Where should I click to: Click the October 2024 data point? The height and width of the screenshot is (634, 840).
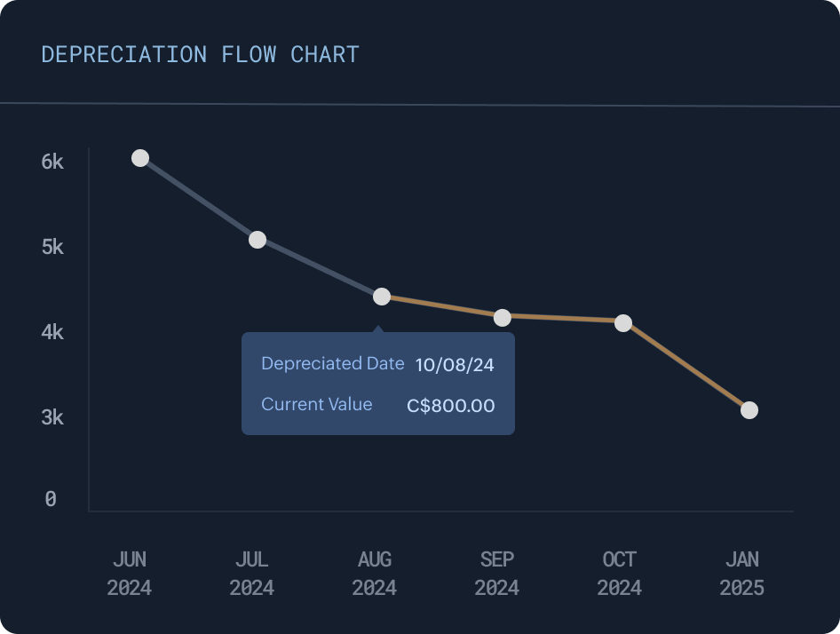[x=623, y=323]
